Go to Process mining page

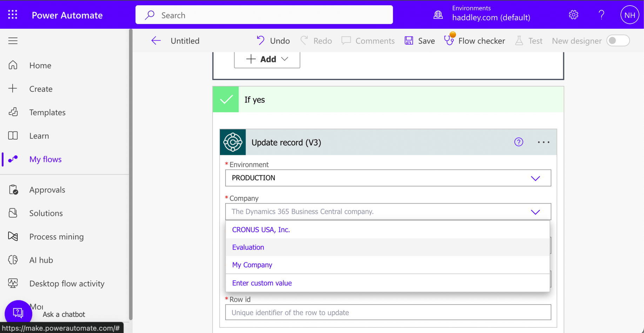[x=56, y=237]
